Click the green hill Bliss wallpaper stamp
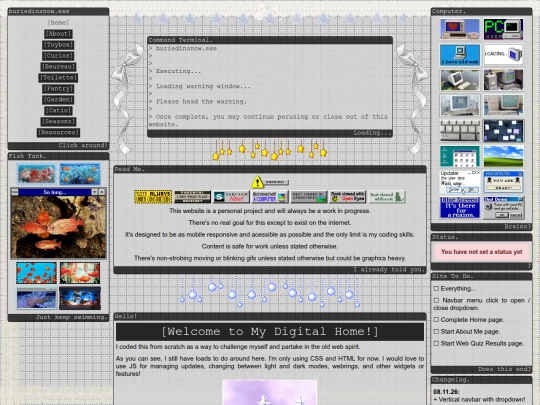The image size is (540, 405). 503,156
